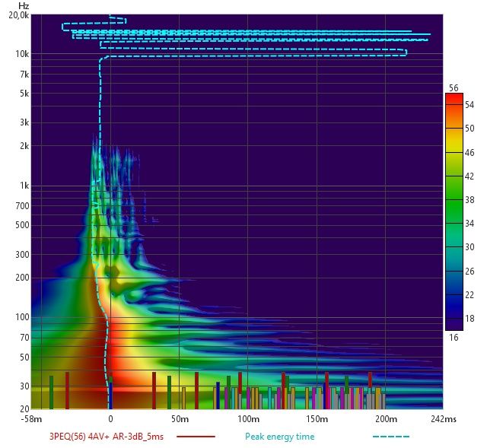Click the red line sample in the legend
Screen dimensions: 487x448
[x=196, y=437]
